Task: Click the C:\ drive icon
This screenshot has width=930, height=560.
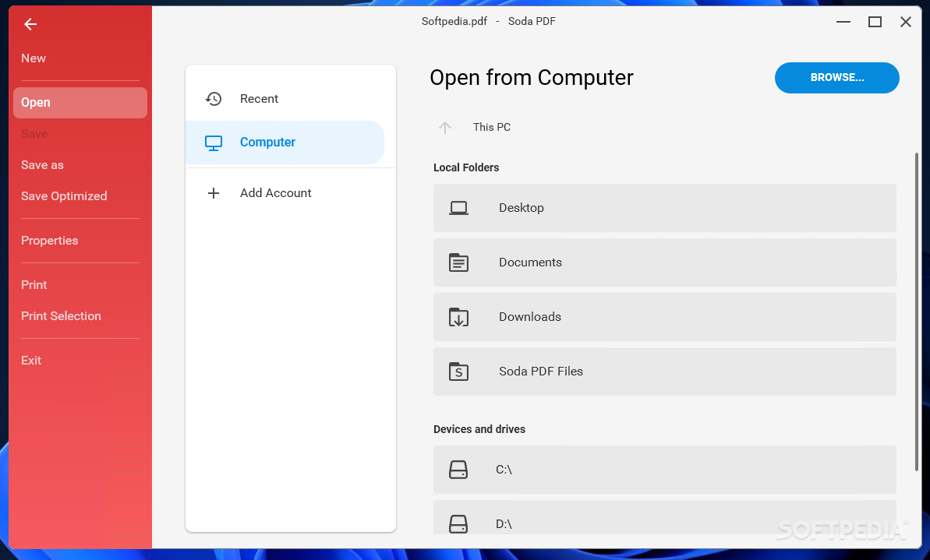Action: click(x=458, y=470)
